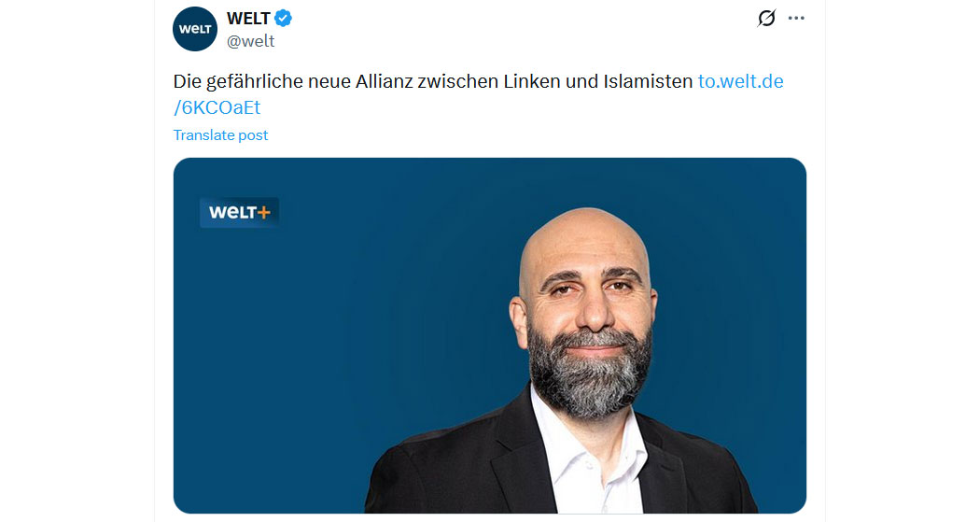Open the article preview image card
Viewport: 980px width, 522px height.
[x=489, y=335]
